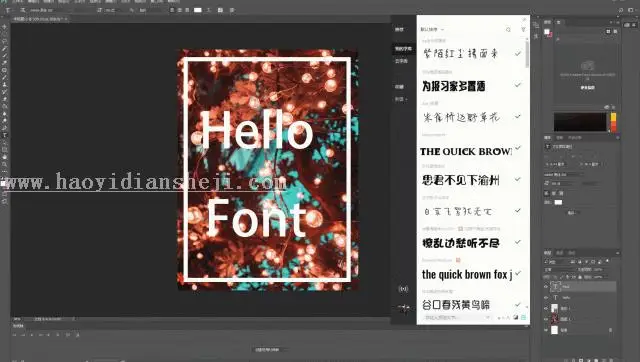Click foreground color swatch near Color panel
Image resolution: width=640 pixels, height=362 pixels.
pyautogui.click(x=547, y=31)
